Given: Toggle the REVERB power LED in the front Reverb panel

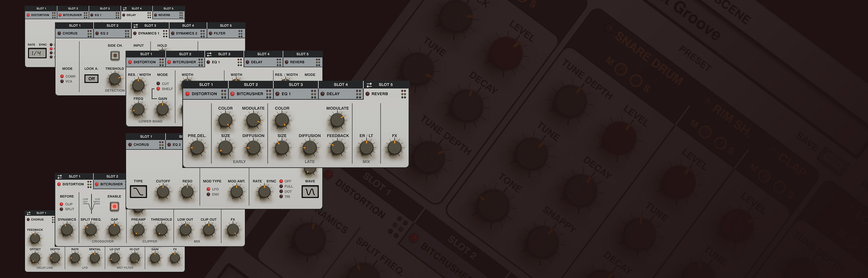Looking at the screenshot, I should [367, 94].
